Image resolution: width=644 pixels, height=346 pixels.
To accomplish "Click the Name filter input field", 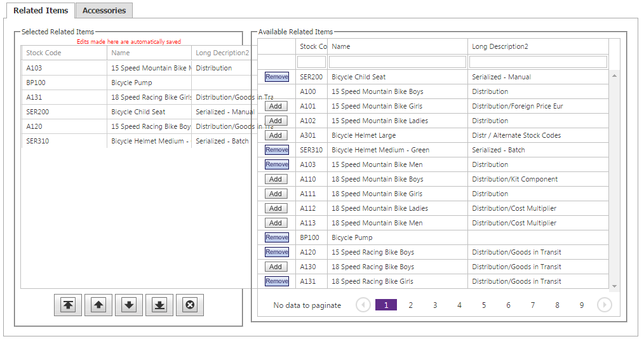I will pos(398,62).
